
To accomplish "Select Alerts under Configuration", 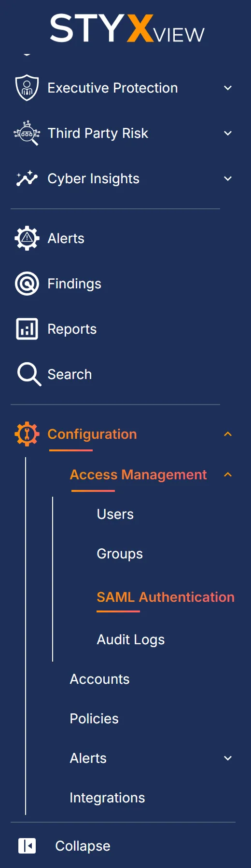I will click(x=88, y=758).
